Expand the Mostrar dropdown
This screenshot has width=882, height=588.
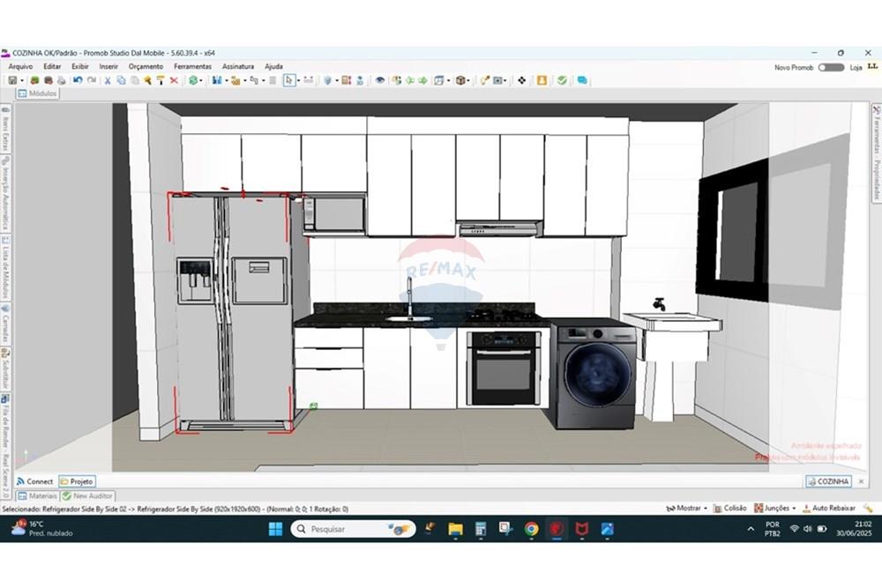(687, 509)
